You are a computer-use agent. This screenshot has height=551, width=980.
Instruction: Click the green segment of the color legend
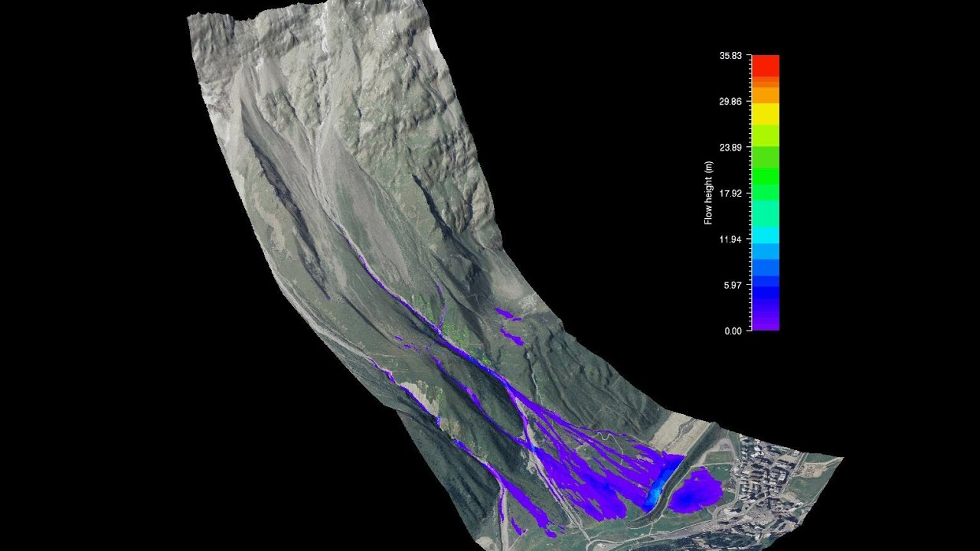[x=766, y=176]
